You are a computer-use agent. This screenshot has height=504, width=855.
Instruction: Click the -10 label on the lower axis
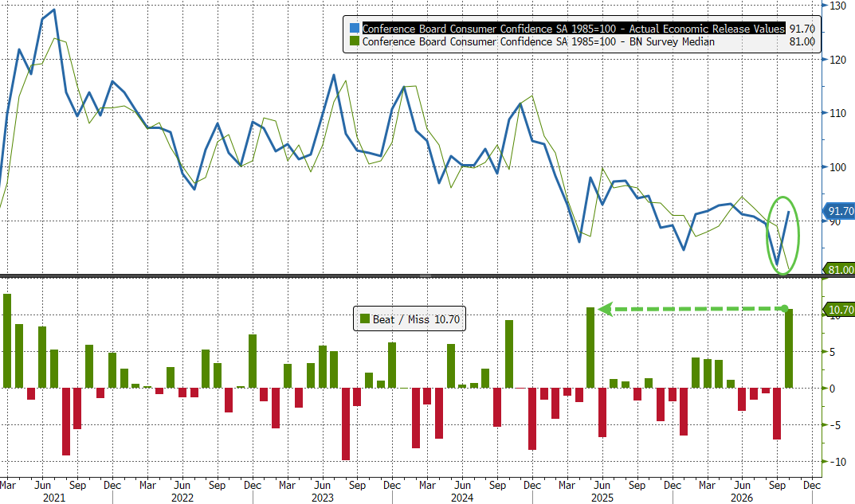point(837,462)
